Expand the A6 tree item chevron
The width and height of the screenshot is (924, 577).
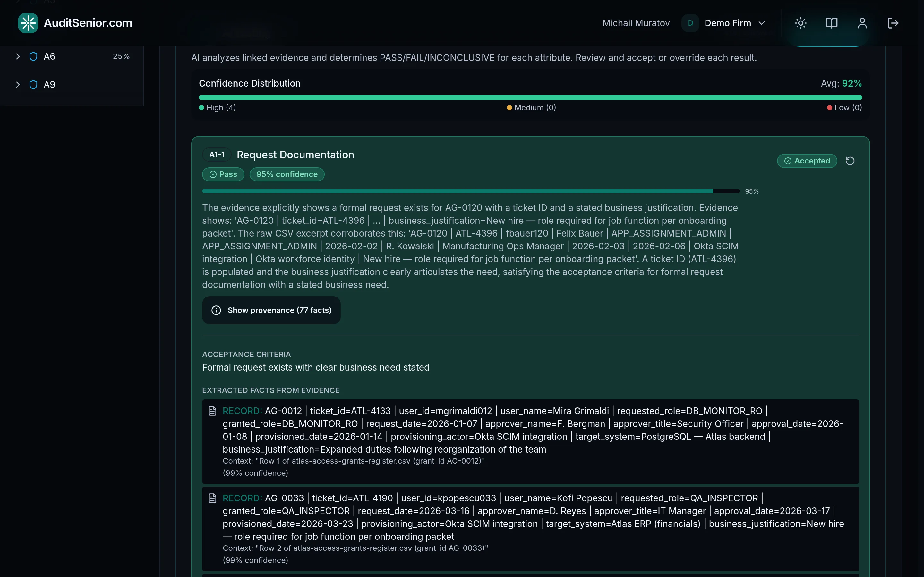coord(18,56)
